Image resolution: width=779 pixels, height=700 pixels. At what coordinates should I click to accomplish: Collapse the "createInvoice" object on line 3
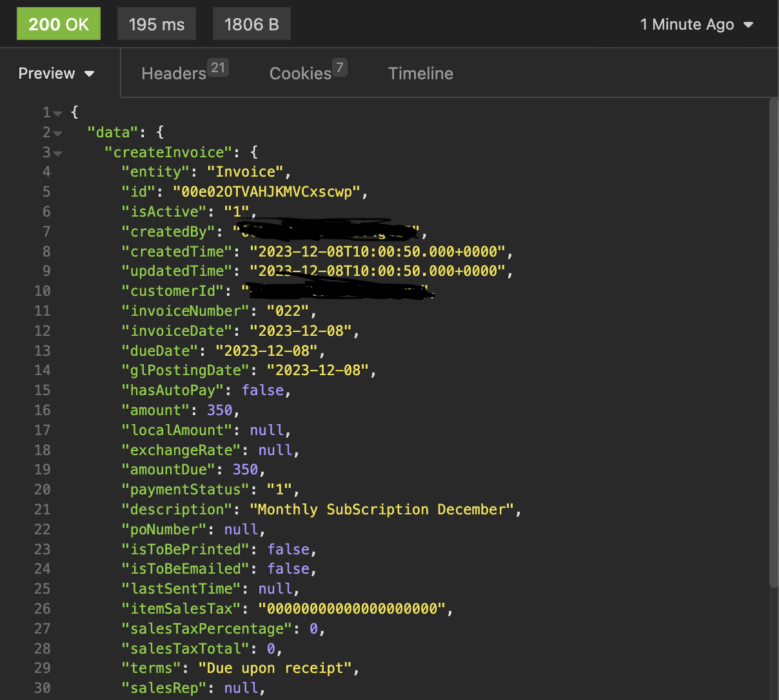click(x=58, y=153)
